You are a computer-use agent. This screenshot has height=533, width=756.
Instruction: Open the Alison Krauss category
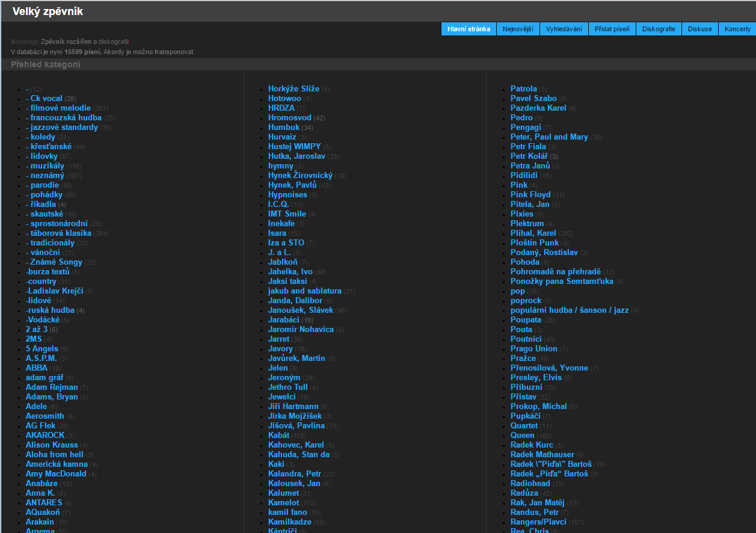52,445
